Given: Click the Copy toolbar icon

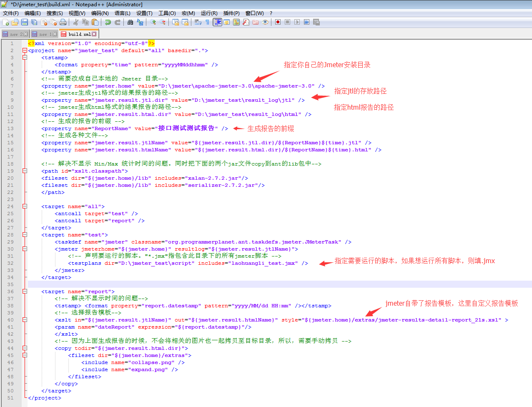Looking at the screenshot, I should 85,22.
